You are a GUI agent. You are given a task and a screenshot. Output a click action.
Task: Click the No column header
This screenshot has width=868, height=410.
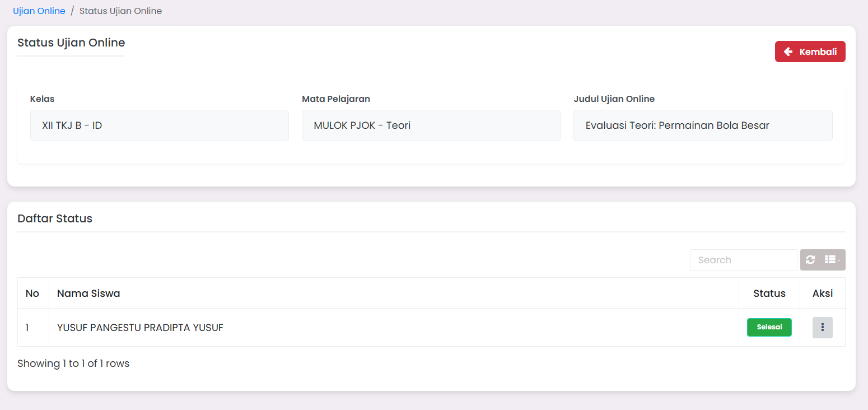click(x=32, y=293)
